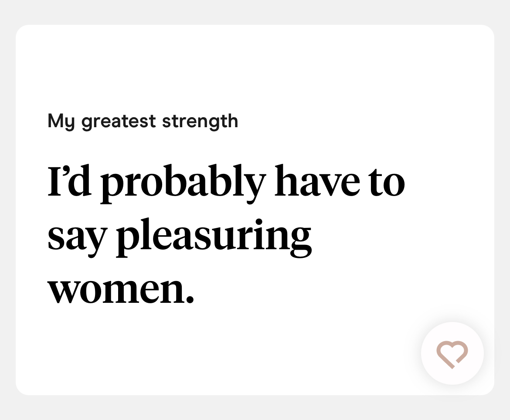Like this prompt with the heart icon
The width and height of the screenshot is (510, 420).
pyautogui.click(x=452, y=354)
